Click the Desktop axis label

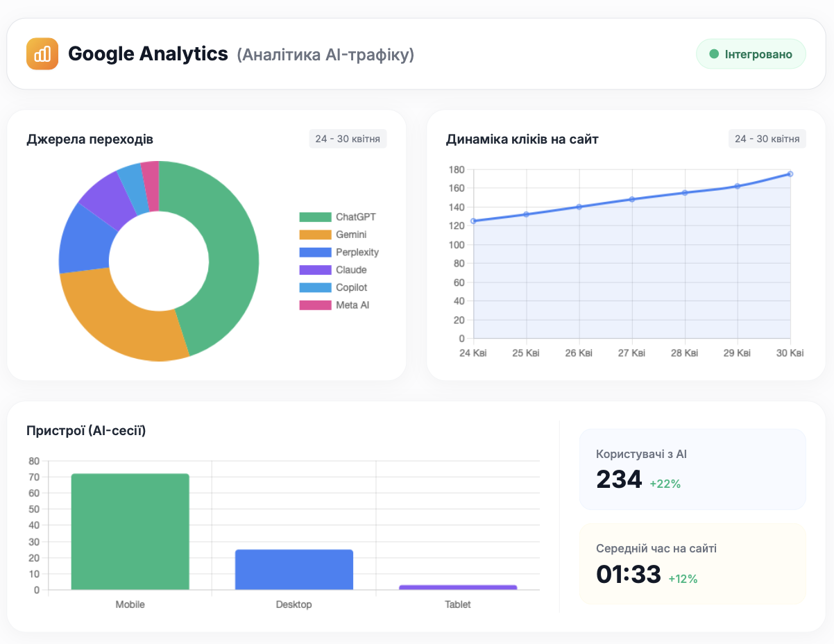click(294, 604)
